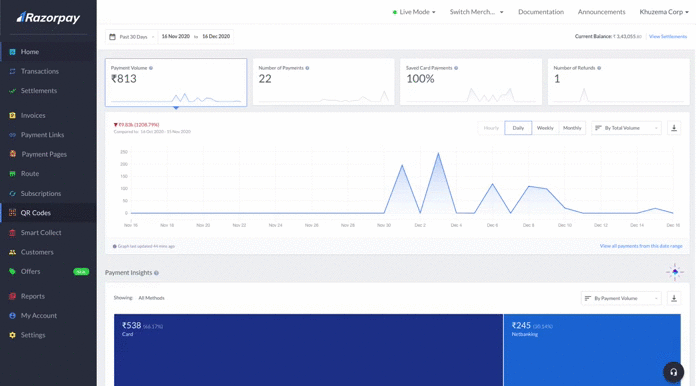Viewport: 696px width, 386px height.
Task: Open the support headset chat button
Action: [673, 372]
